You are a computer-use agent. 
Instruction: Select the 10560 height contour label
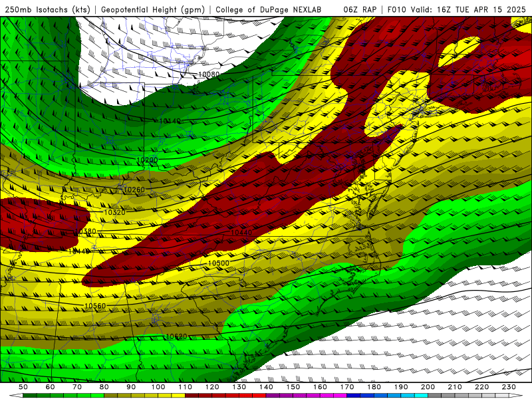(x=95, y=306)
